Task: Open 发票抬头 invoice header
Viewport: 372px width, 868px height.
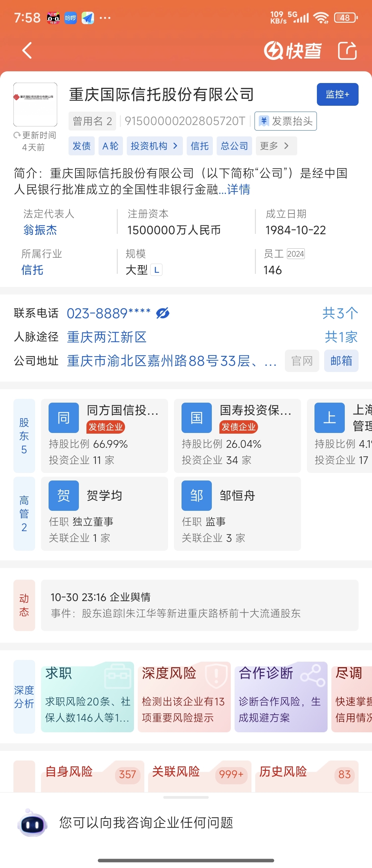Action: tap(286, 121)
